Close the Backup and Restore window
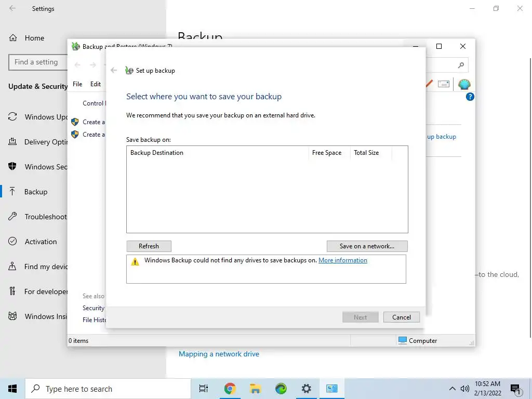 coord(463,46)
